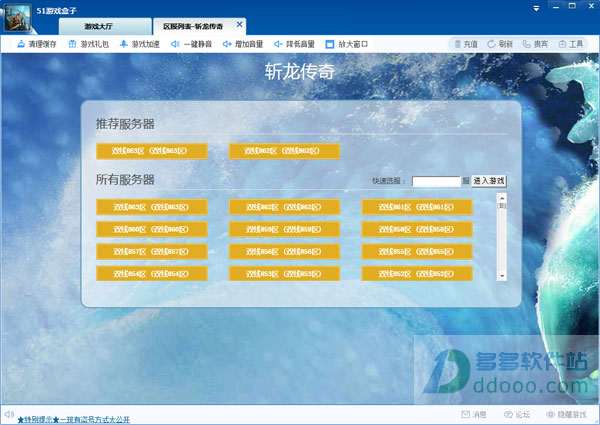Click the speaker icon in status bar
The width and height of the screenshot is (600, 425).
point(9,414)
